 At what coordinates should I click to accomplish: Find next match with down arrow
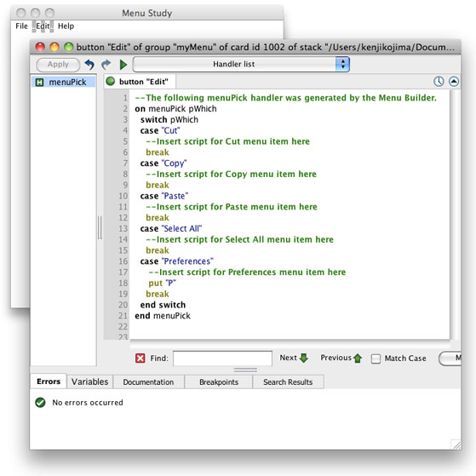pyautogui.click(x=294, y=358)
